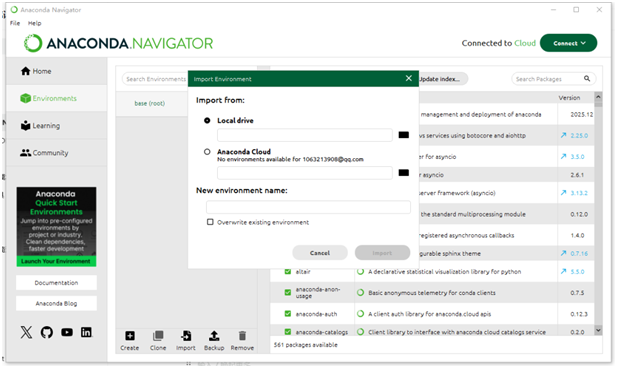Click the Version column header
This screenshot has width=617, height=368.
tap(569, 98)
